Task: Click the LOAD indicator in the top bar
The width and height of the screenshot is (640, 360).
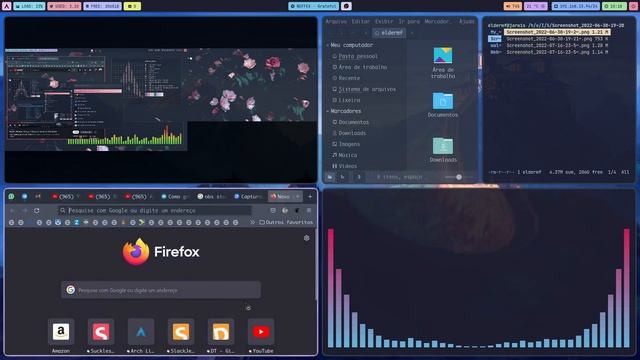Action: tap(29, 6)
